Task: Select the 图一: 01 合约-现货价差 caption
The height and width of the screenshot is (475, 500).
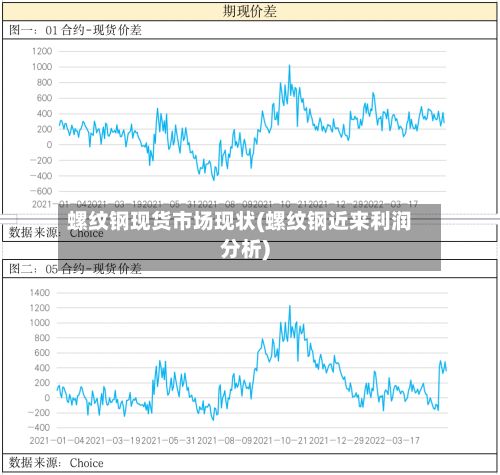Action: [x=75, y=30]
